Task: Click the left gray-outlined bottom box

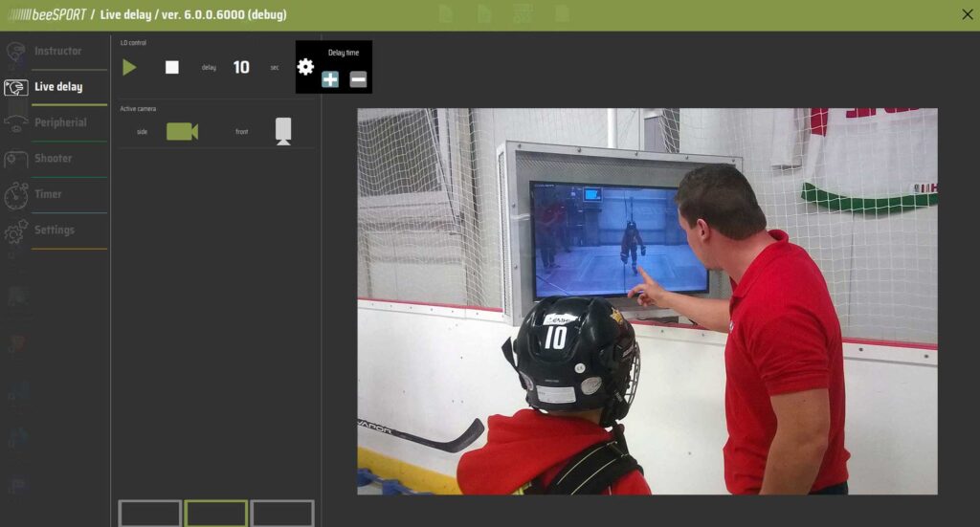Action: (x=149, y=514)
